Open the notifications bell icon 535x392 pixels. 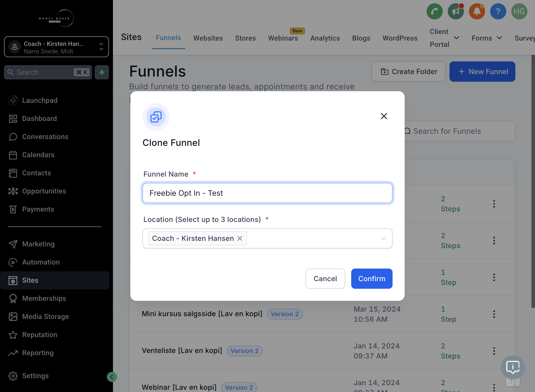(x=477, y=11)
